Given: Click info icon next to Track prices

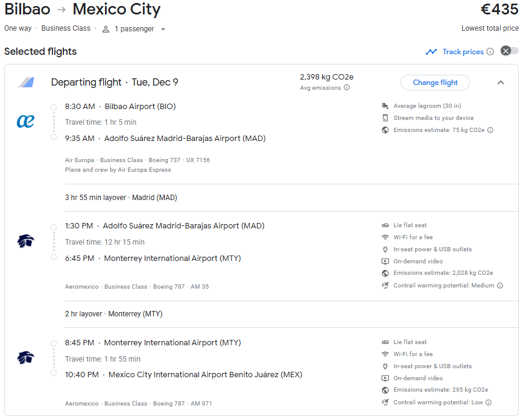Looking at the screenshot, I should tap(490, 52).
